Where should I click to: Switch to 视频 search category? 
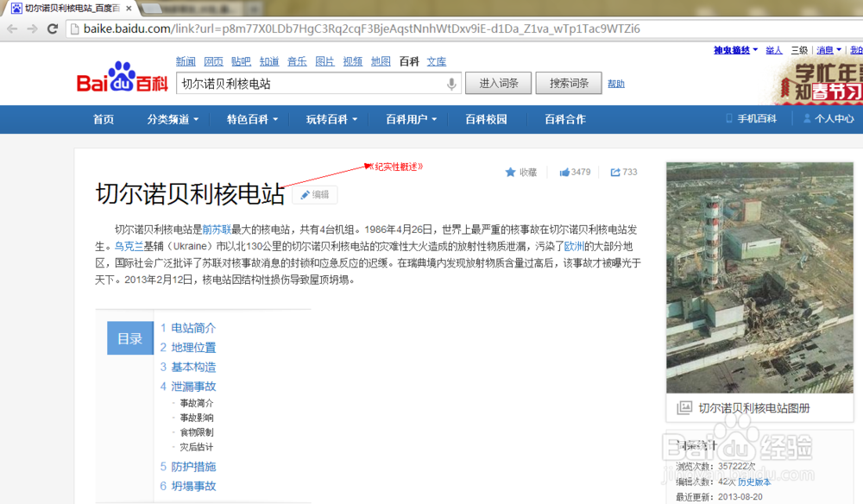tap(353, 61)
